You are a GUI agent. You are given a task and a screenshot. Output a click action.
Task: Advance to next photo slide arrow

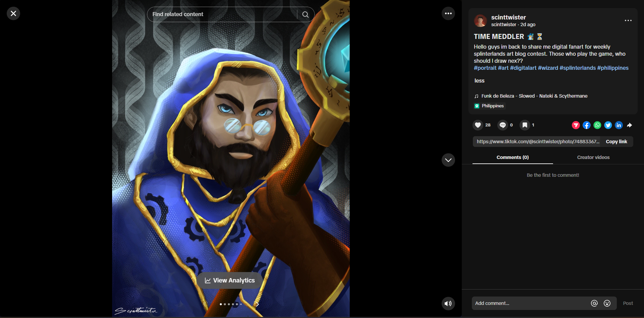coord(257,304)
